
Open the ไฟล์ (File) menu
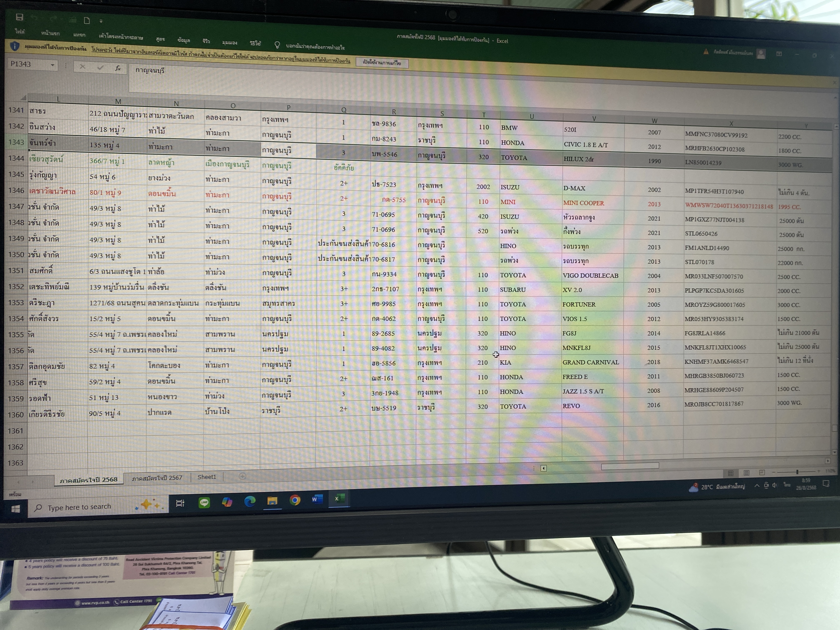pos(20,31)
